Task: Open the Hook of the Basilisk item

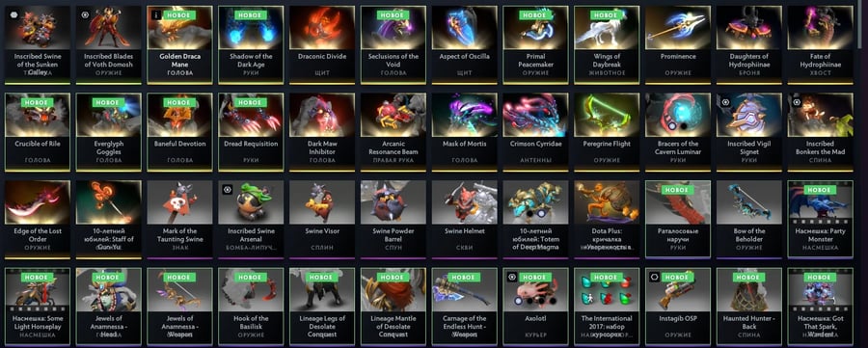Action: (252, 306)
